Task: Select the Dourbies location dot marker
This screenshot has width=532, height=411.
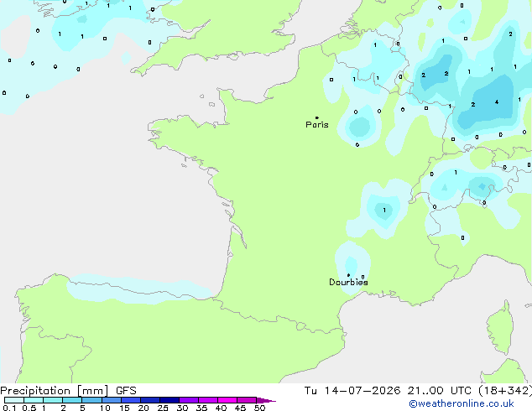Action: (348, 275)
